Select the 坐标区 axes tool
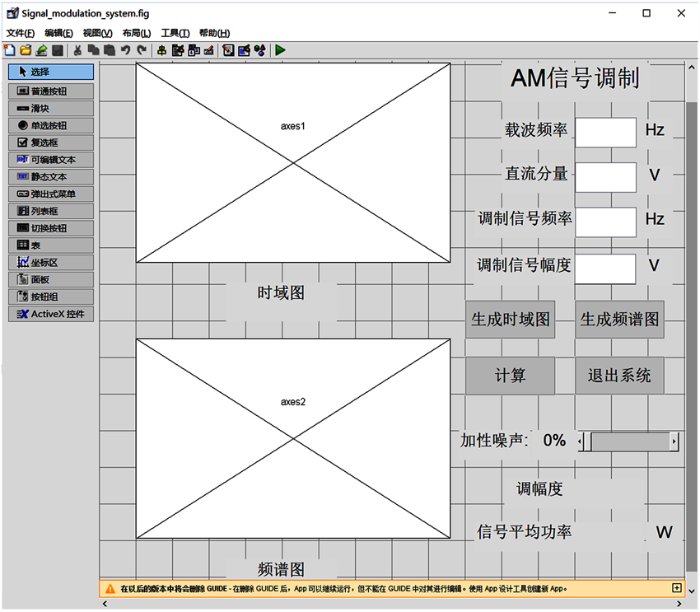 [50, 263]
